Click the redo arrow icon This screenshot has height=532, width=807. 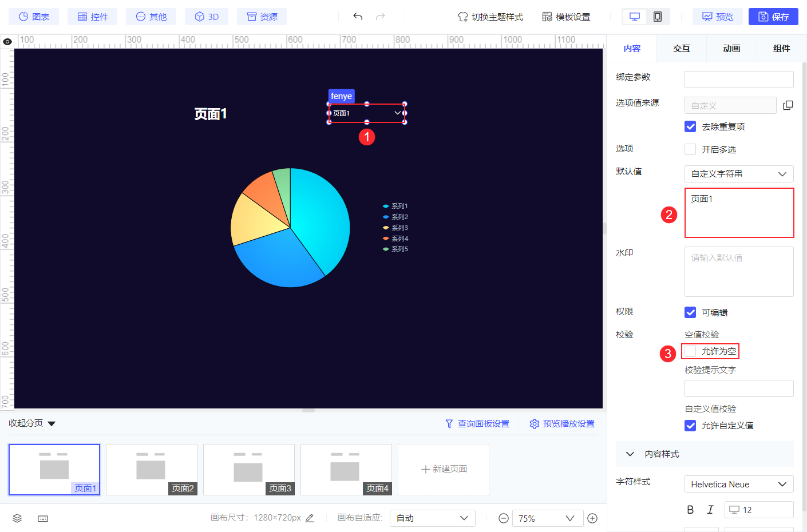[x=380, y=17]
